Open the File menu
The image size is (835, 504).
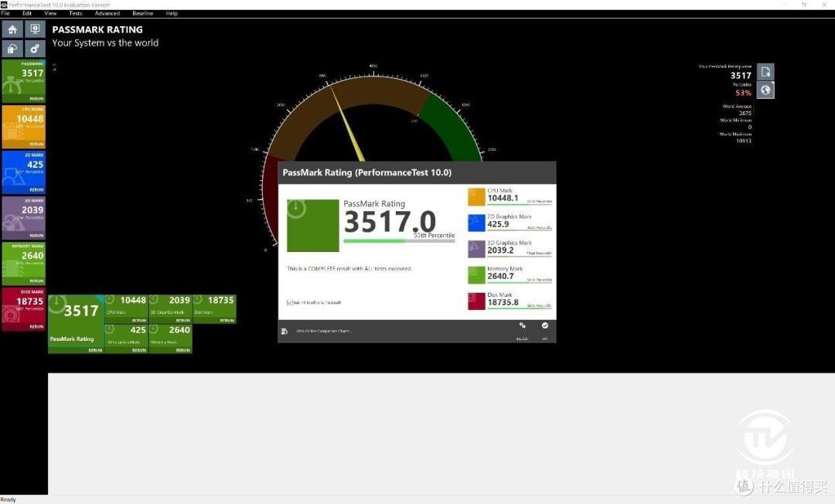[x=5, y=13]
